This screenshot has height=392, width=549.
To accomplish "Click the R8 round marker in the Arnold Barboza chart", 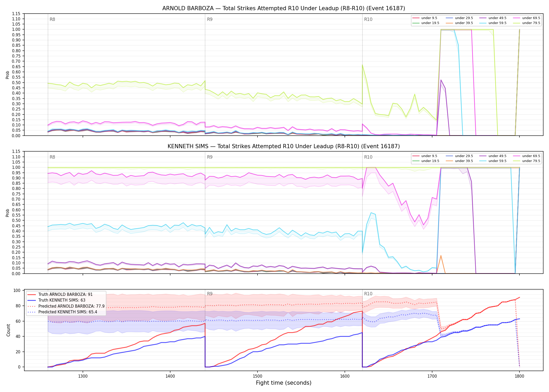I will click(52, 19).
